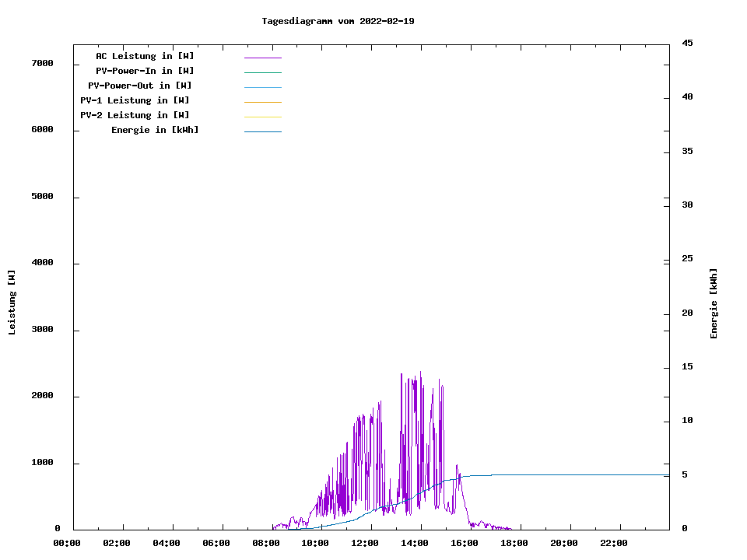Viewport: 747px width, 560px height.
Task: Click the 12:00 time axis label
Action: click(365, 543)
